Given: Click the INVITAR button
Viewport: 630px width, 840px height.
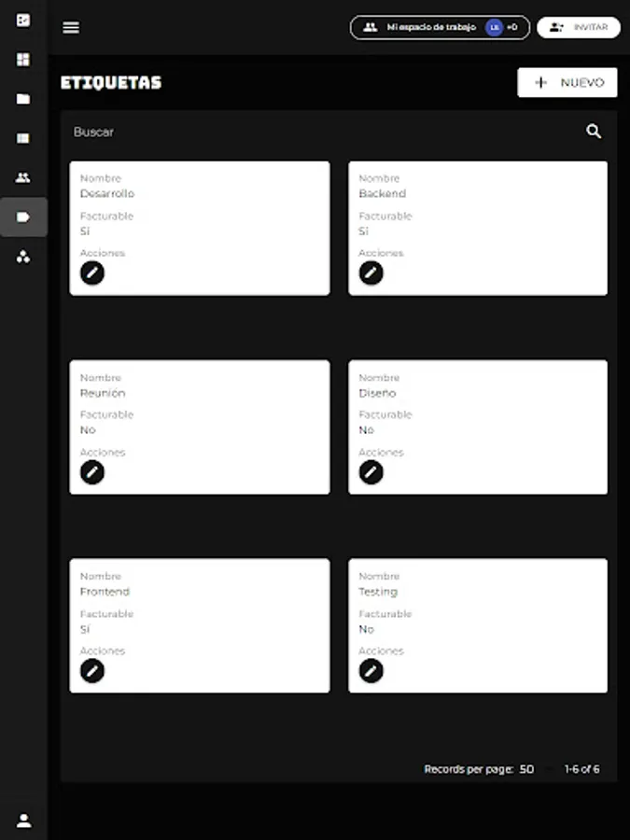Looking at the screenshot, I should click(x=579, y=27).
